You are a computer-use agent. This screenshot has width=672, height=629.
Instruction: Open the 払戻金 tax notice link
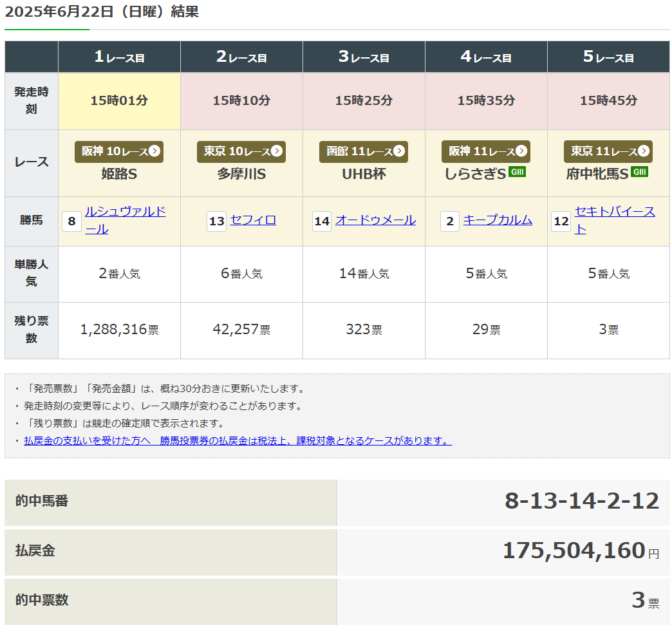(238, 441)
